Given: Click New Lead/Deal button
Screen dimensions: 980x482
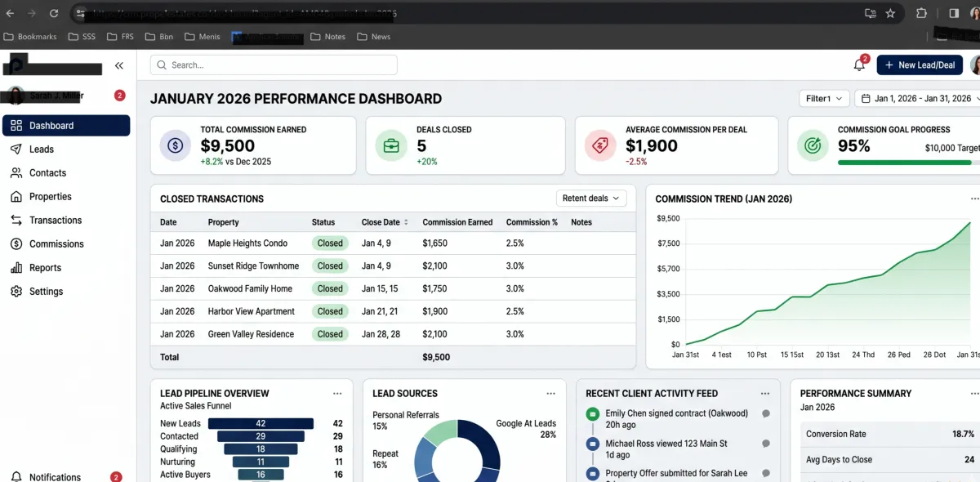Looking at the screenshot, I should click(x=920, y=65).
